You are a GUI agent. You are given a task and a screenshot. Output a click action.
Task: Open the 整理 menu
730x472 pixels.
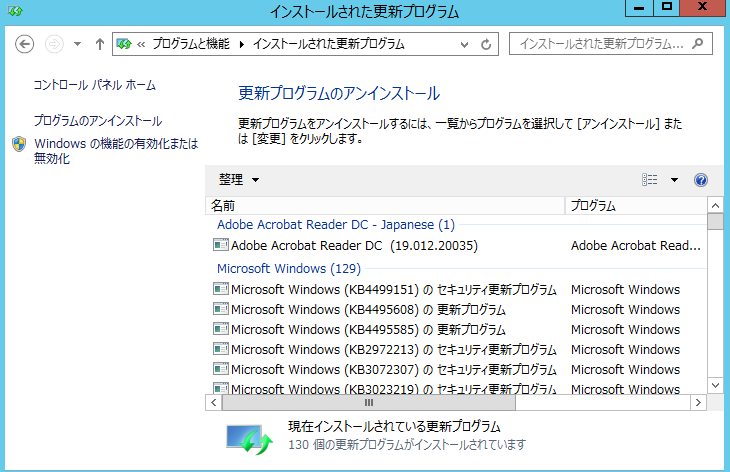239,180
